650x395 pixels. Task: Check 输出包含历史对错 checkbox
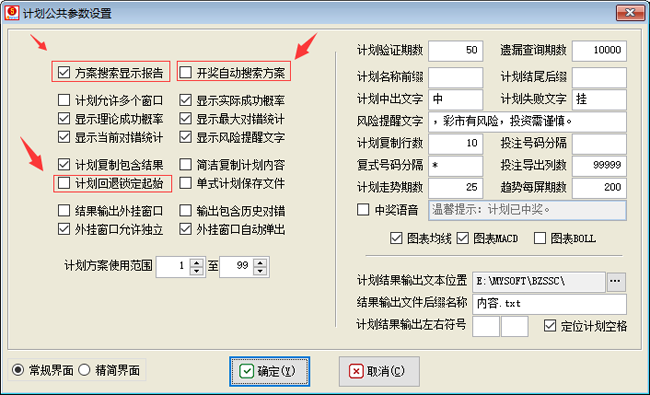[185, 211]
